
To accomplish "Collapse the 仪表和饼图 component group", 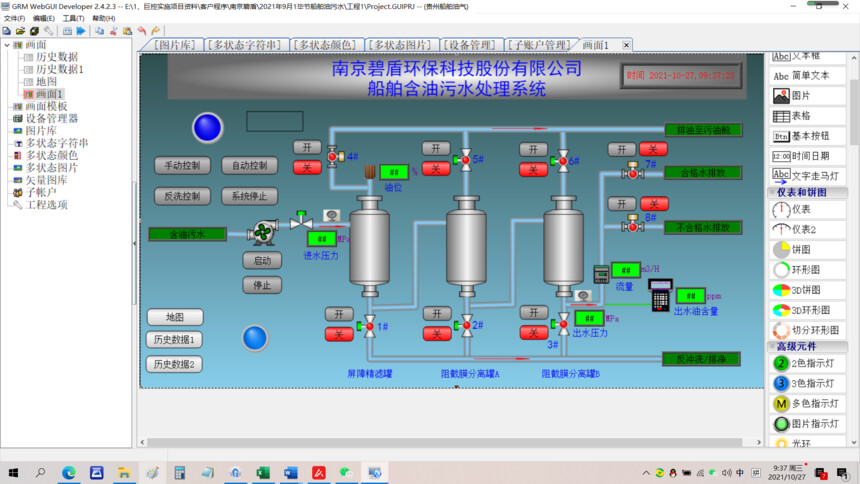I will coord(772,192).
